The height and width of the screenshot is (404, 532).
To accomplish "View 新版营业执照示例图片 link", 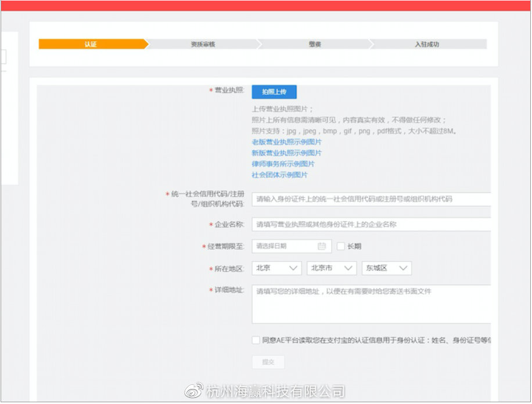I will (x=286, y=153).
